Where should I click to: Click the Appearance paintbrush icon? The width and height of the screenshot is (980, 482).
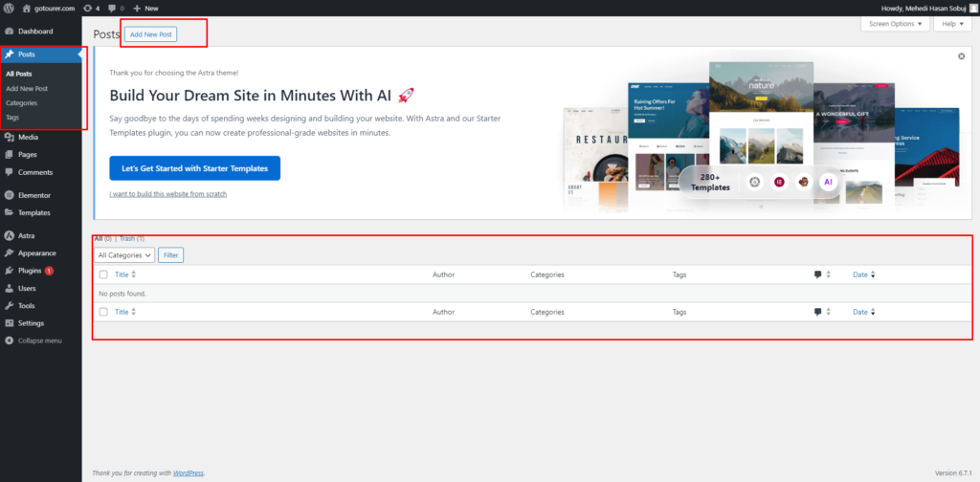tap(9, 253)
